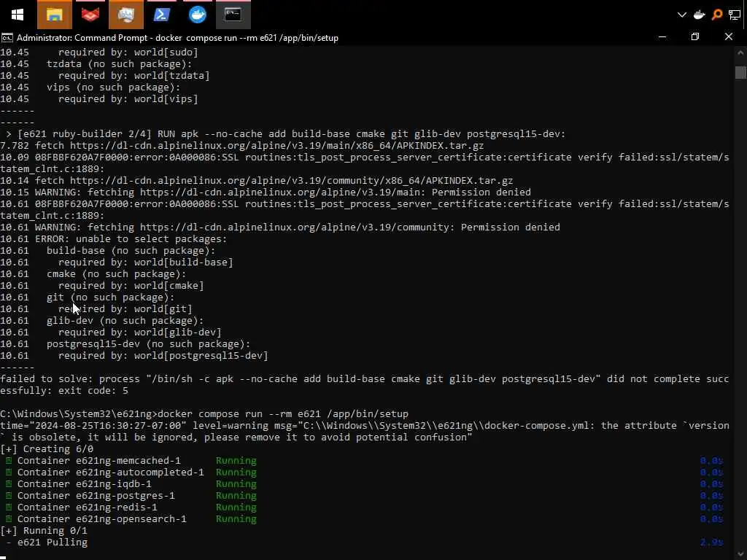Viewport: 747px width, 560px height.
Task: Click 'Running' status next to memcached container
Action: click(x=236, y=461)
